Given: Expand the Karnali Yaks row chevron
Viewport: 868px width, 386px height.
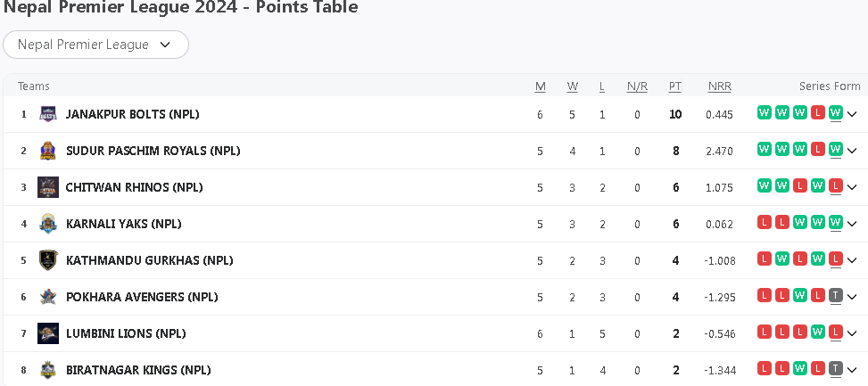Looking at the screenshot, I should pos(852,224).
